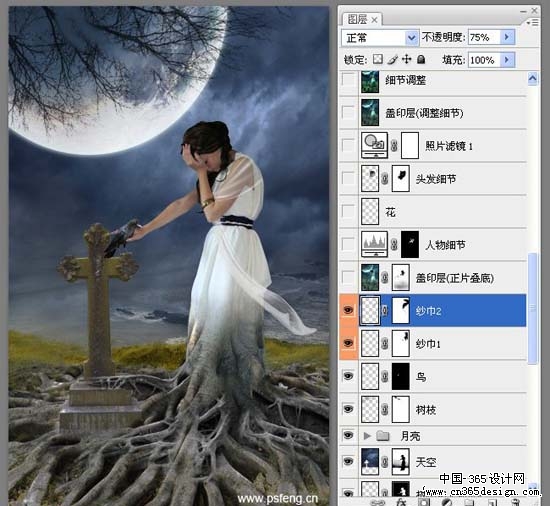
Task: Show the 细节调整 layer
Action: tap(348, 80)
